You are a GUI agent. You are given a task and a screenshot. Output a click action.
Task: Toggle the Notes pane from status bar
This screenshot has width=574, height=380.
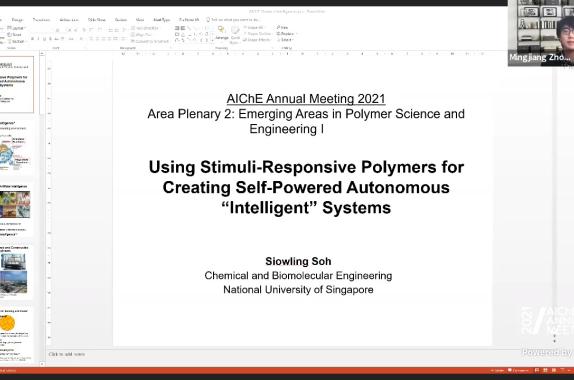click(x=497, y=370)
